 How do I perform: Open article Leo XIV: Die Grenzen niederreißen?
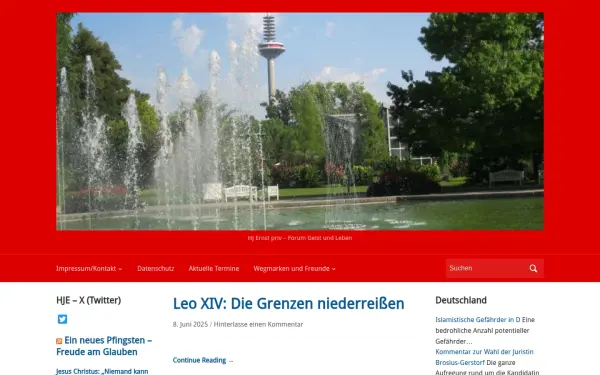pos(289,303)
